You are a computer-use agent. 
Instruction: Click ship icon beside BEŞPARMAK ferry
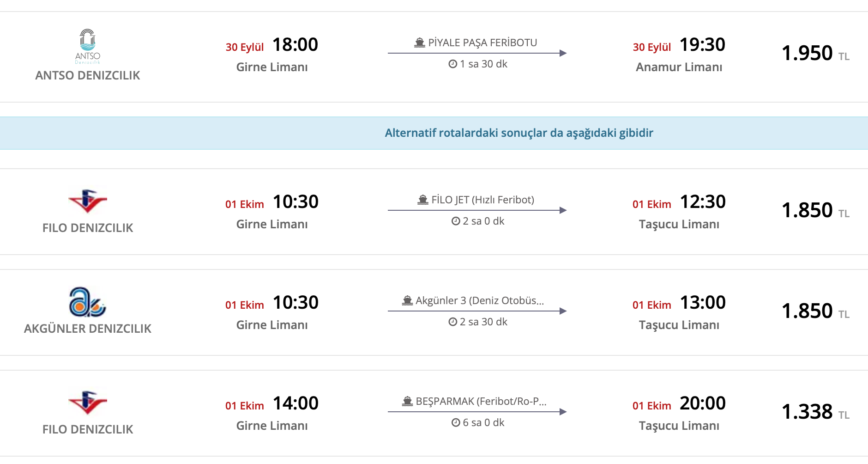coord(407,402)
